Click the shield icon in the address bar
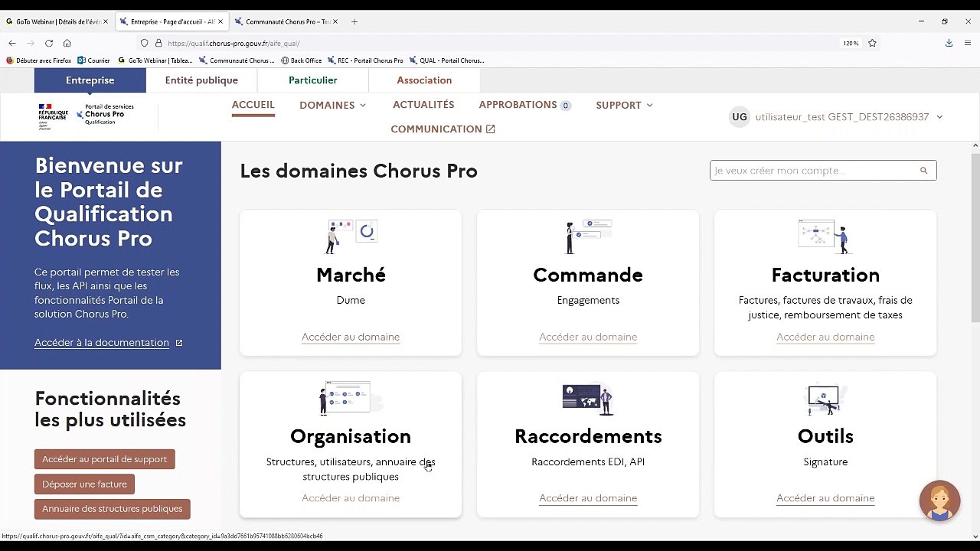 pyautogui.click(x=144, y=44)
